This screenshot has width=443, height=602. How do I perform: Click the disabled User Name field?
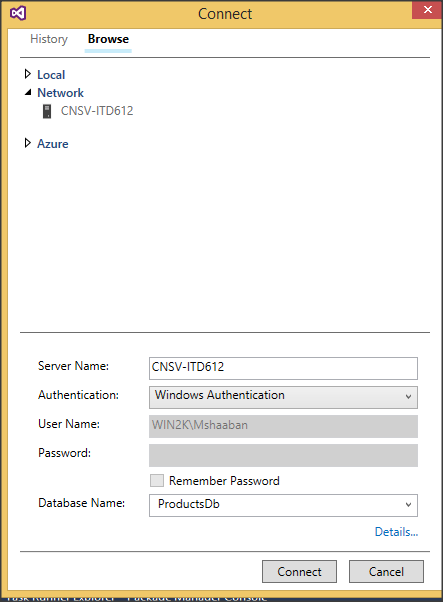point(283,426)
